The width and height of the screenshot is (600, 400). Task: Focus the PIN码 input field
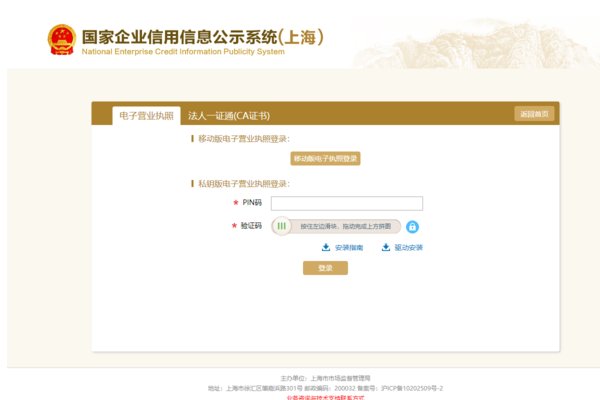pyautogui.click(x=347, y=203)
